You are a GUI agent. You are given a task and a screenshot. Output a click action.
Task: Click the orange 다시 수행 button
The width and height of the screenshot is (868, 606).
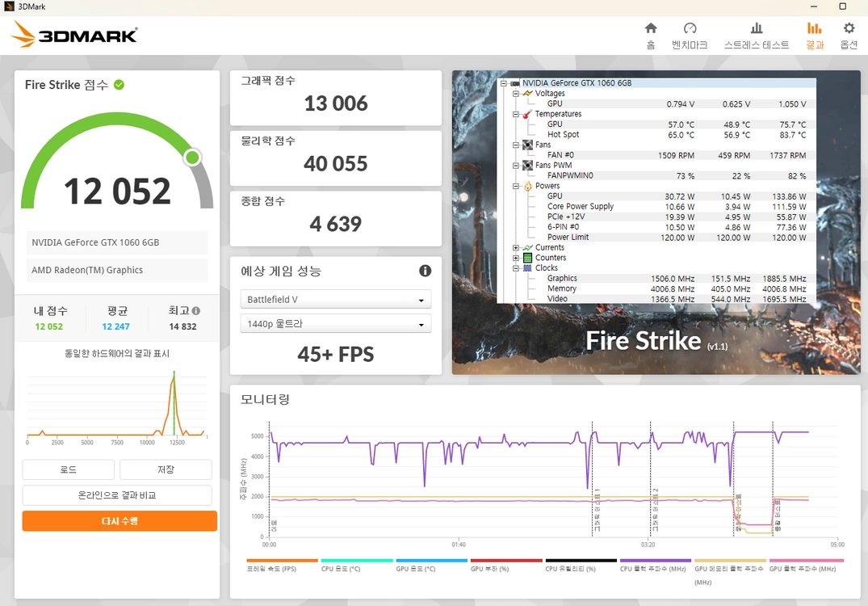(x=120, y=520)
